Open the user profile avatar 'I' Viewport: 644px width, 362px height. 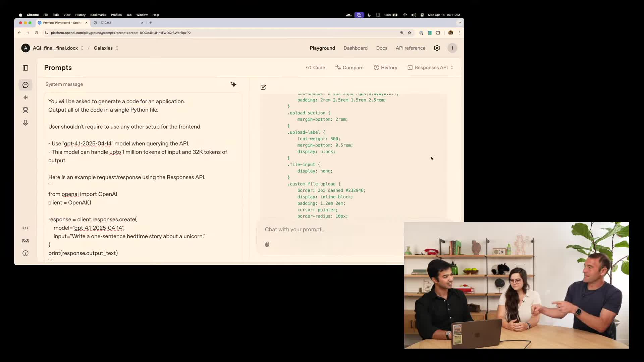tap(452, 48)
